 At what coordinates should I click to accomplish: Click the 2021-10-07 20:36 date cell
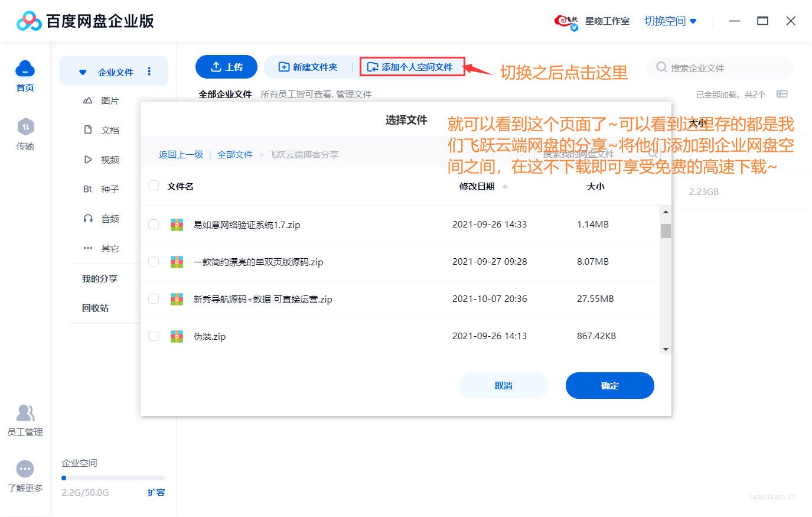point(490,299)
